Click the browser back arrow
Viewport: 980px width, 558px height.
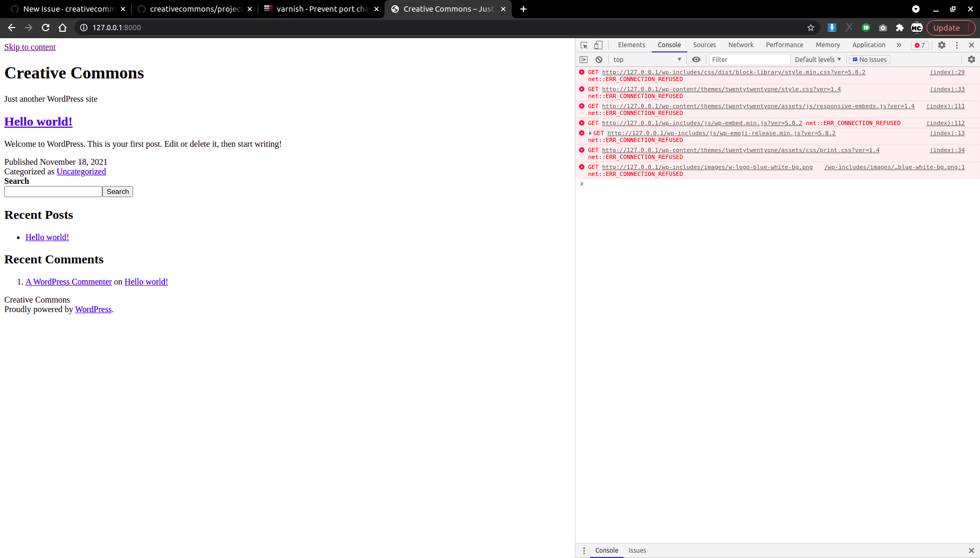click(12, 28)
